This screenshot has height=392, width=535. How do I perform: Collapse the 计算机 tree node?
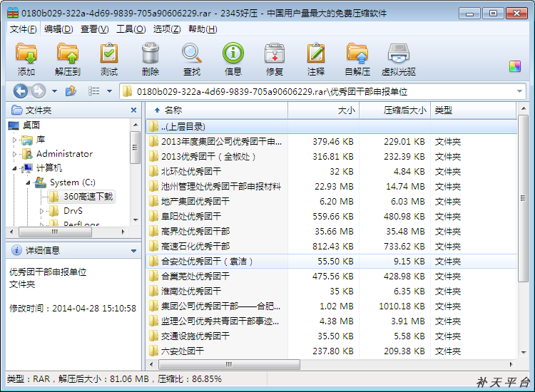click(x=14, y=168)
